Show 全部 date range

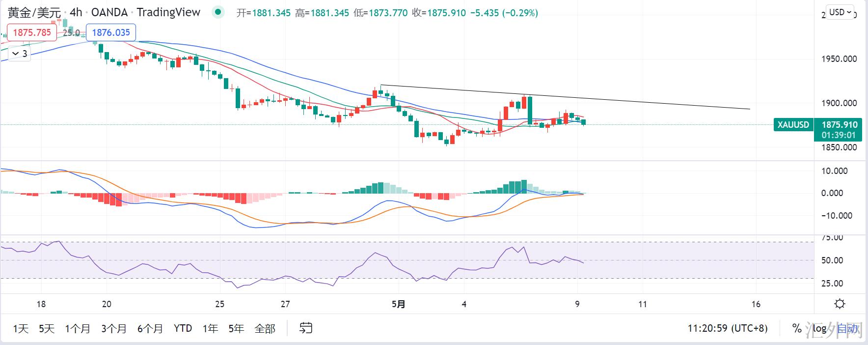click(x=265, y=328)
